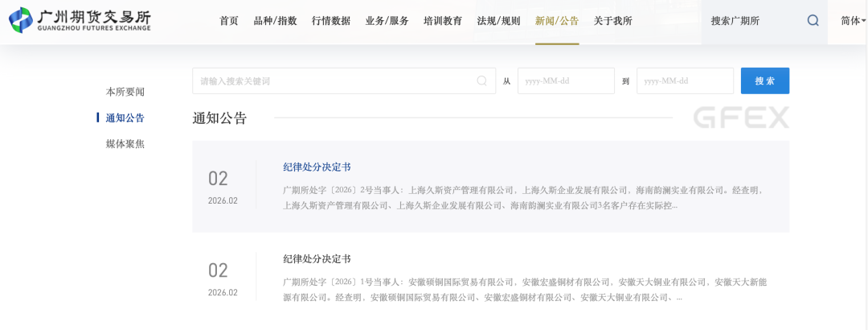Open the 首页 menu item
The image size is (868, 330).
tap(228, 21)
